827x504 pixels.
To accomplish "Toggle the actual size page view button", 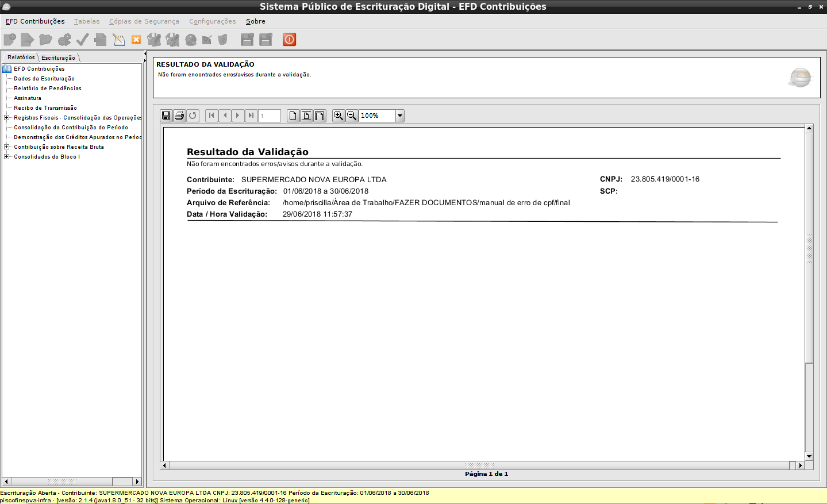I will [x=293, y=116].
